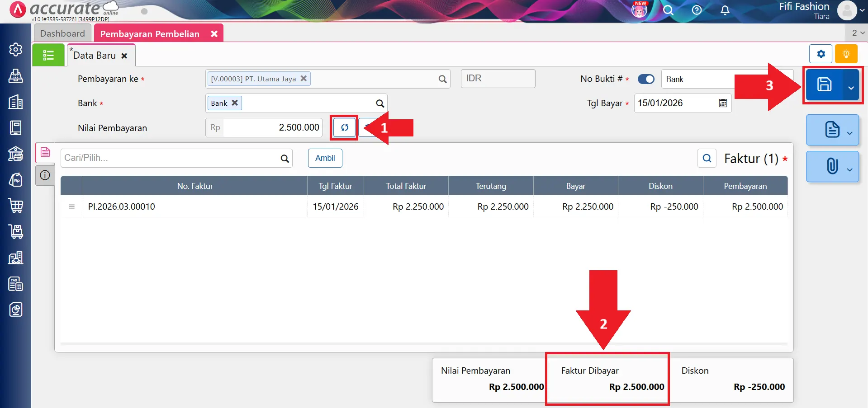
Task: Open the global search magnifier in header
Action: tap(668, 10)
